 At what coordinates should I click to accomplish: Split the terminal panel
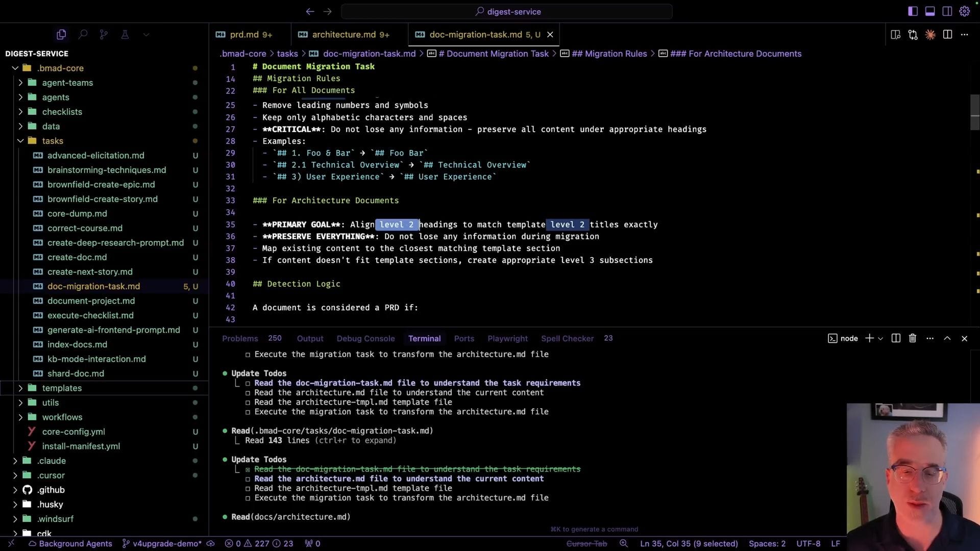[896, 338]
